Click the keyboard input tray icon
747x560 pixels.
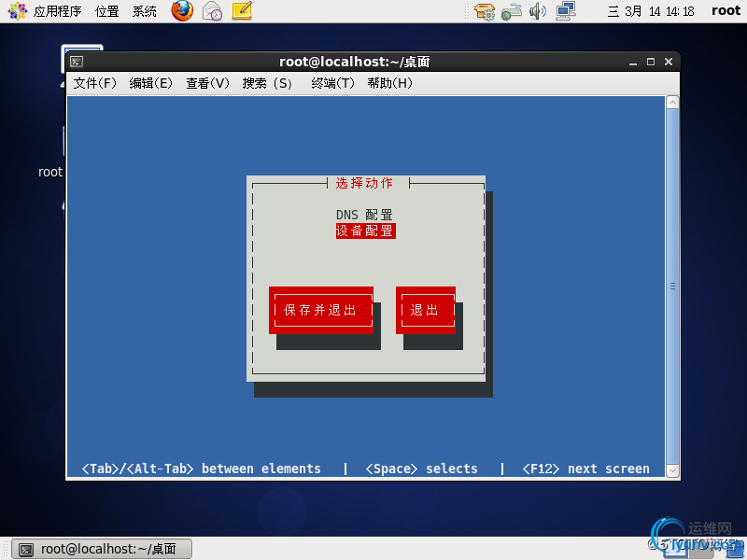(x=511, y=11)
